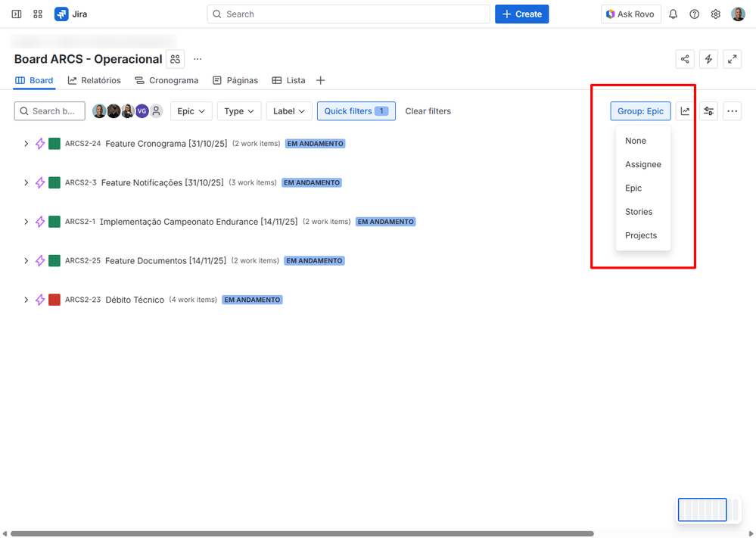
Task: Click Clear filters
Action: [x=428, y=110]
